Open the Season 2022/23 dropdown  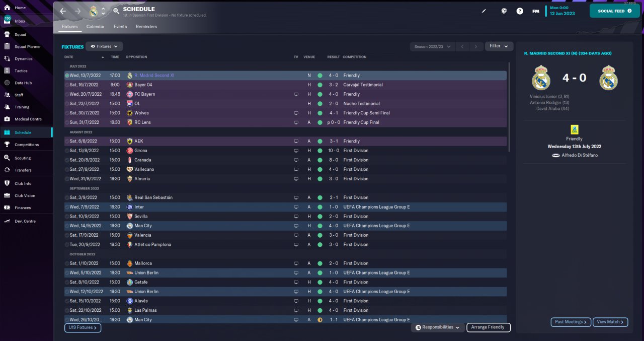click(x=432, y=46)
